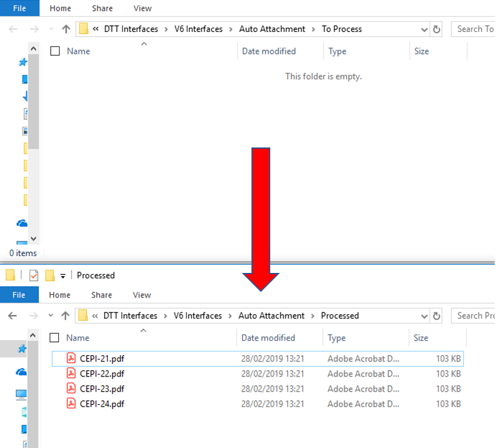The height and width of the screenshot is (448, 496).
Task: Open the recent locations dropdown in the Processed window
Action: click(51, 316)
